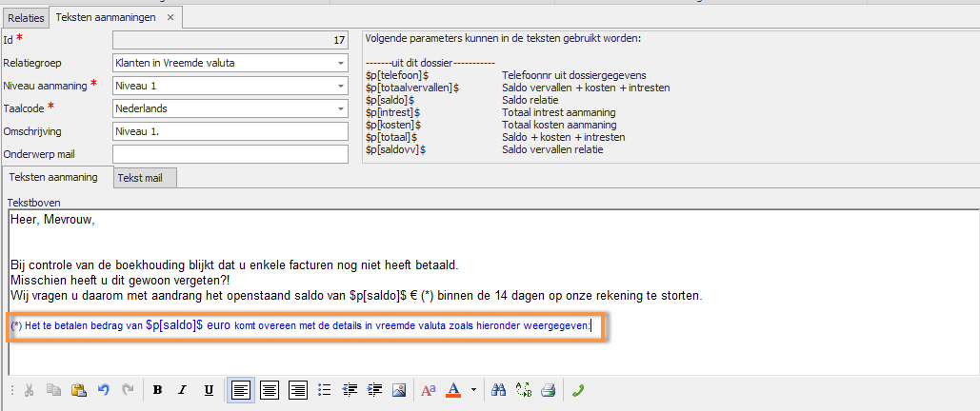Viewport: 980px width, 411px height.
Task: Click the green phone icon
Action: pyautogui.click(x=578, y=390)
